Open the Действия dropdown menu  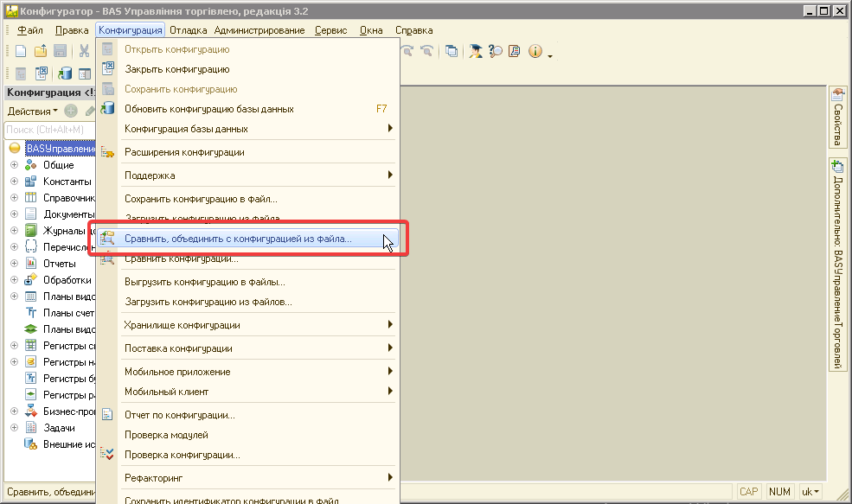click(32, 111)
